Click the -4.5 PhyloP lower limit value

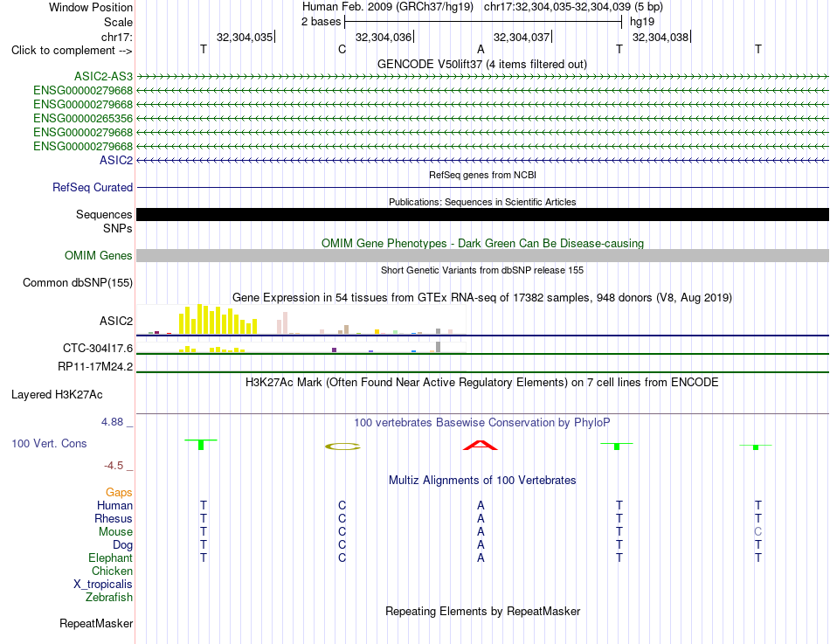(114, 466)
